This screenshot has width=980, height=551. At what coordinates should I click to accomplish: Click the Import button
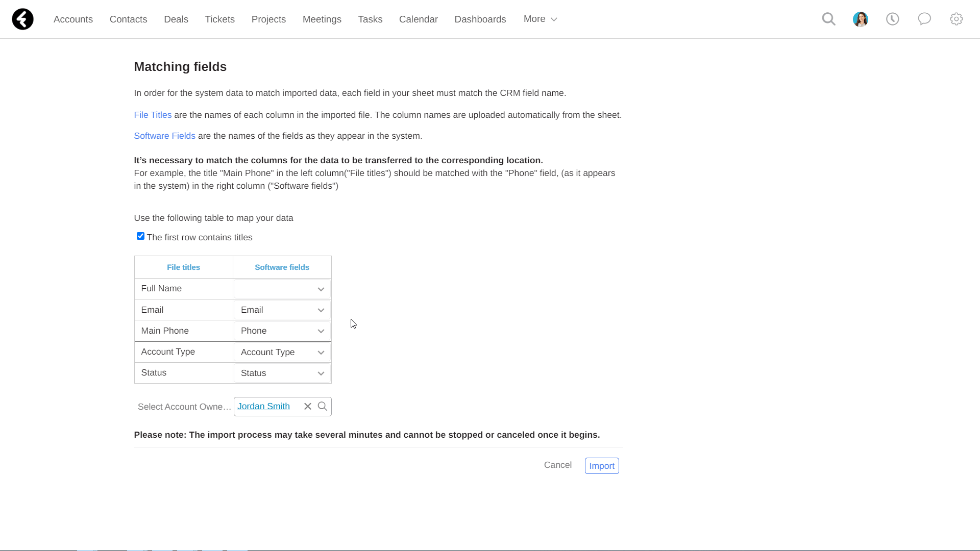[x=602, y=466]
